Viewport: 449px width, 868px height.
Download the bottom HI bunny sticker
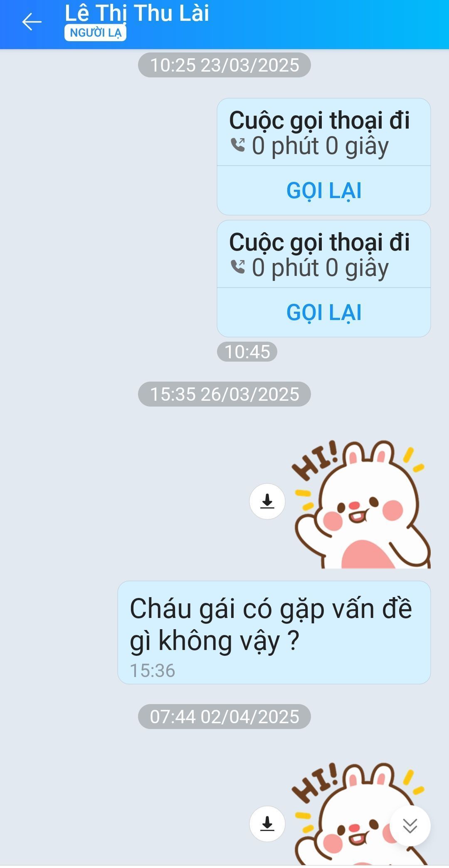267,824
